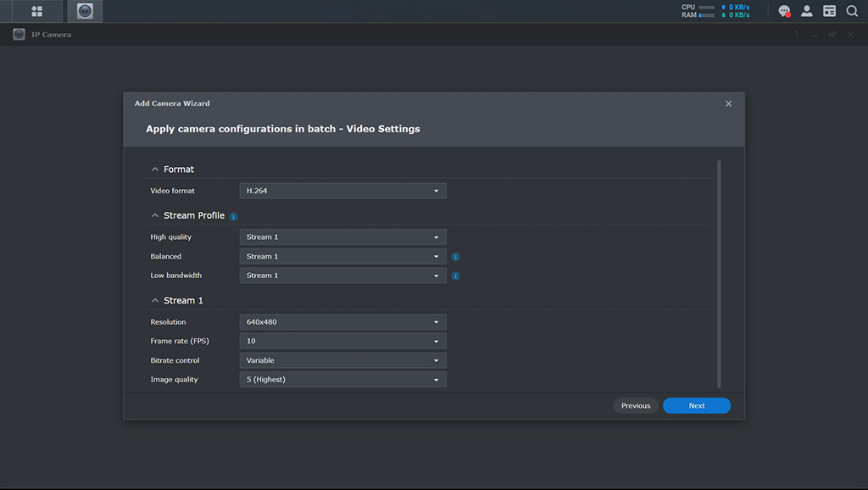Open the High quality stream dropdown
Screen dimensions: 868x490
pyautogui.click(x=342, y=237)
